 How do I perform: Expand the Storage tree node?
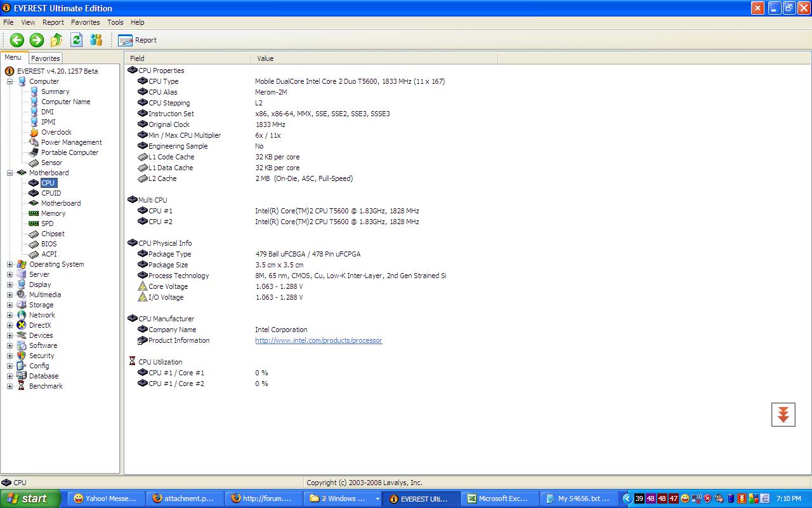[x=10, y=305]
